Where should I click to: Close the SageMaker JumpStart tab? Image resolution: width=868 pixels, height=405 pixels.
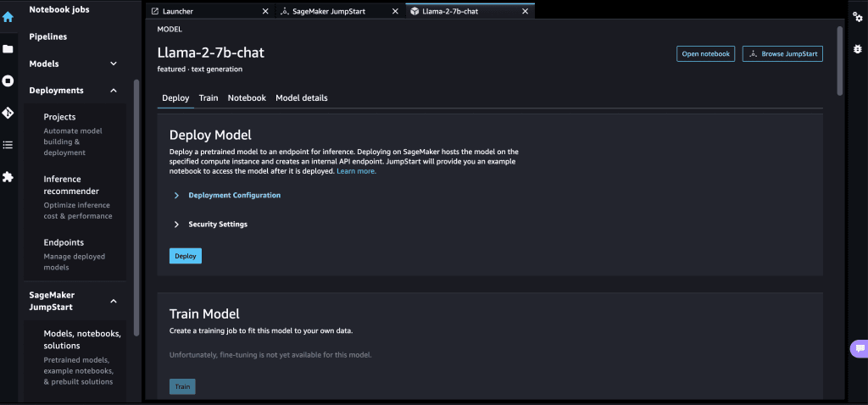click(395, 11)
